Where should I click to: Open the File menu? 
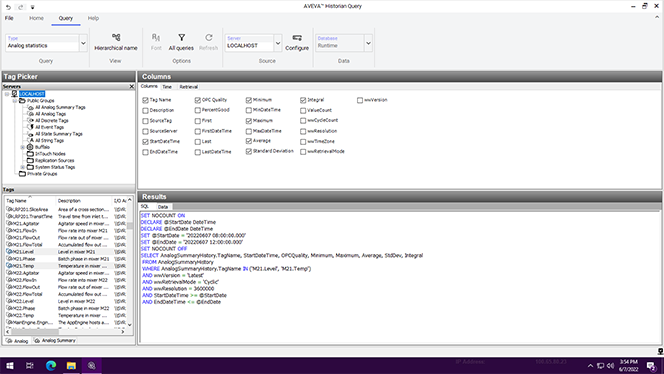click(x=9, y=18)
